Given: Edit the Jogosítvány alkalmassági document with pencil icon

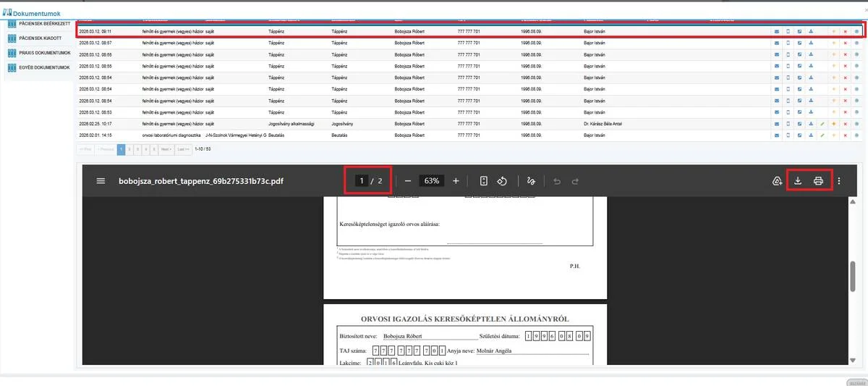Looking at the screenshot, I should pos(822,124).
